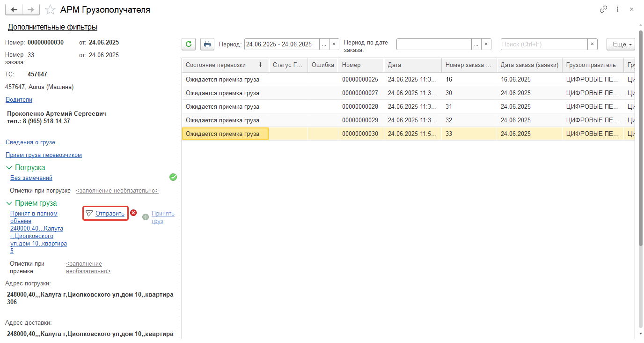
Task: Click the Принять груз link
Action: click(x=163, y=217)
